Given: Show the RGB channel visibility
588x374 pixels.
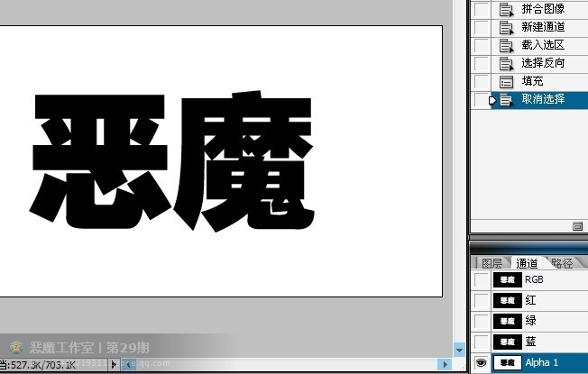Looking at the screenshot, I should pyautogui.click(x=482, y=280).
